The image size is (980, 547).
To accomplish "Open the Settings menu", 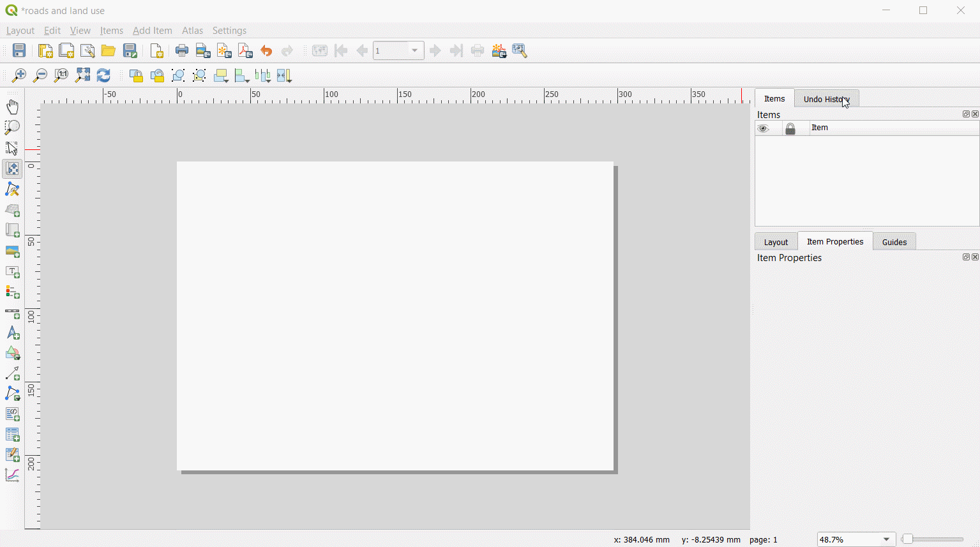I will (229, 31).
